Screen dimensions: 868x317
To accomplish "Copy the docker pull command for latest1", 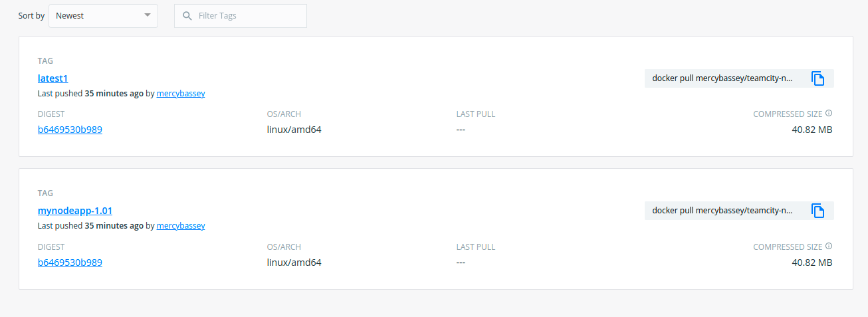I will click(x=818, y=78).
